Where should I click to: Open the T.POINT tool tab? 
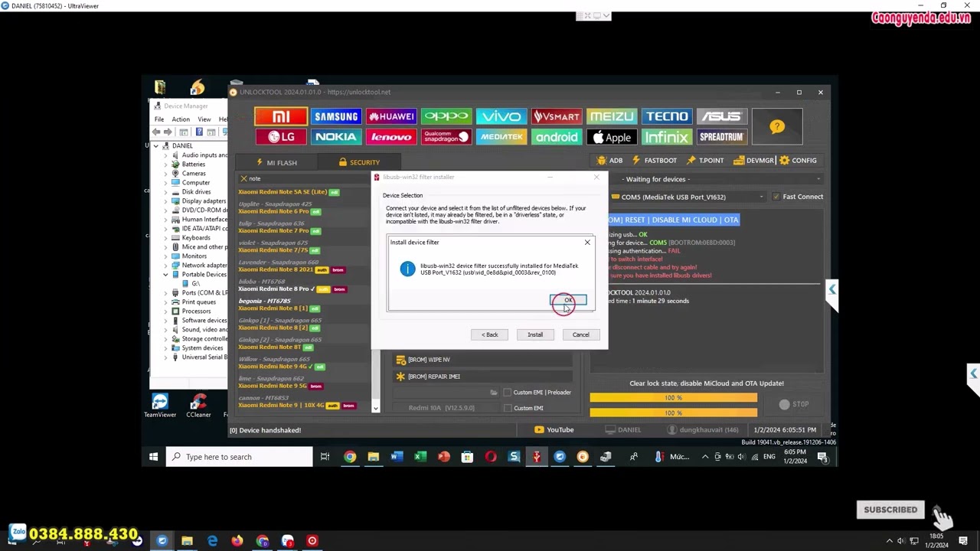coord(705,161)
